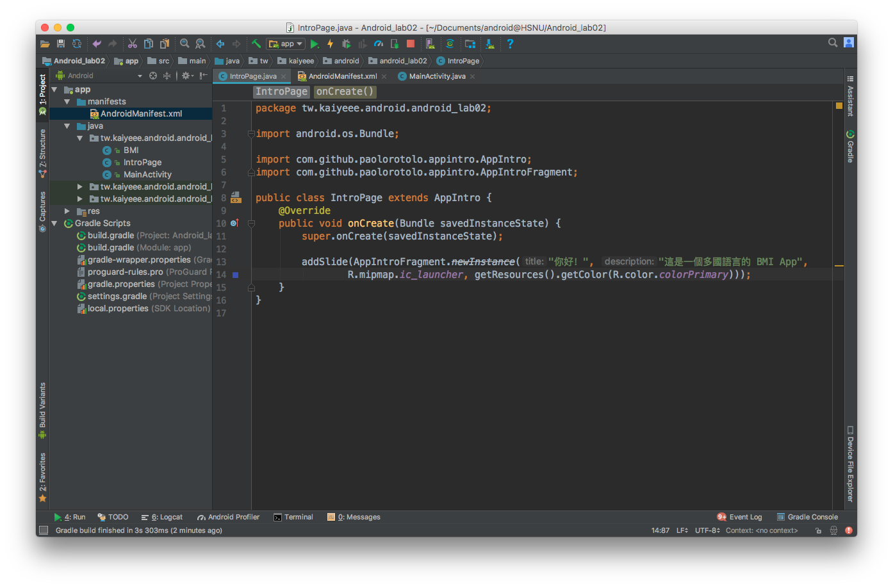Apply changes with the lightning bolt icon
This screenshot has width=893, height=588.
click(331, 44)
